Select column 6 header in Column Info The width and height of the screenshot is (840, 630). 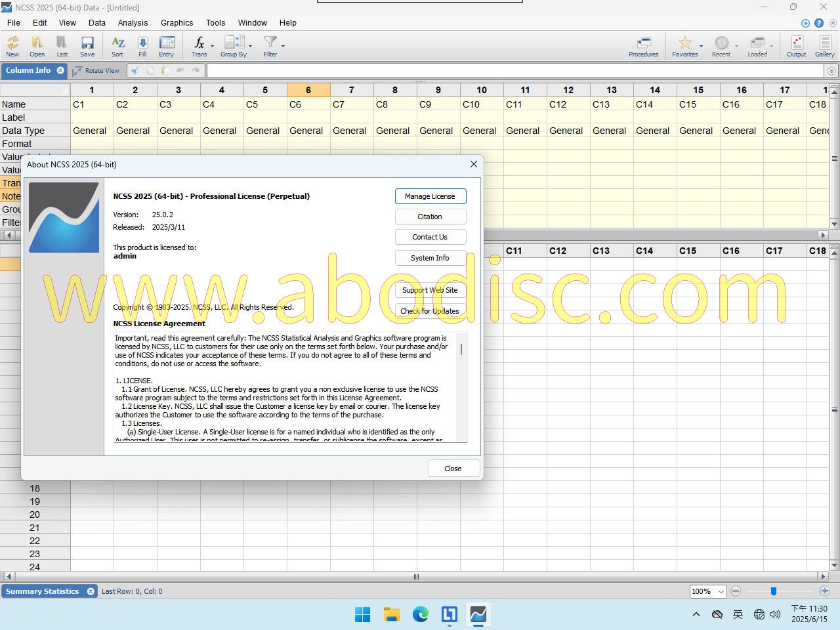pyautogui.click(x=308, y=90)
